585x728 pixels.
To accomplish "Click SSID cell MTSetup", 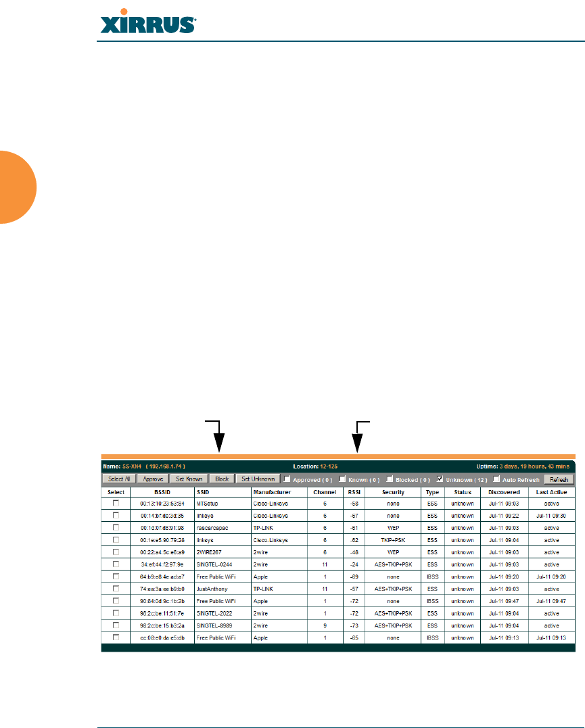I will [x=207, y=504].
